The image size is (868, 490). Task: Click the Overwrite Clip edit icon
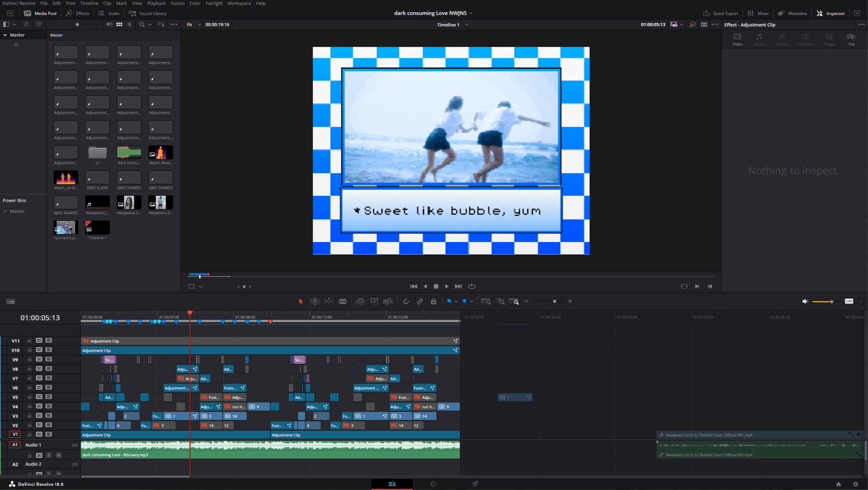(374, 301)
